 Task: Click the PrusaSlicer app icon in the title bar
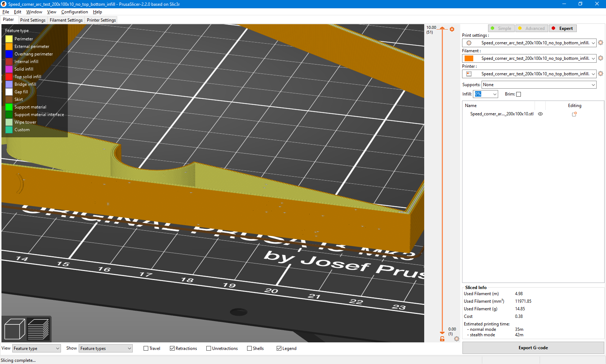[x=4, y=4]
